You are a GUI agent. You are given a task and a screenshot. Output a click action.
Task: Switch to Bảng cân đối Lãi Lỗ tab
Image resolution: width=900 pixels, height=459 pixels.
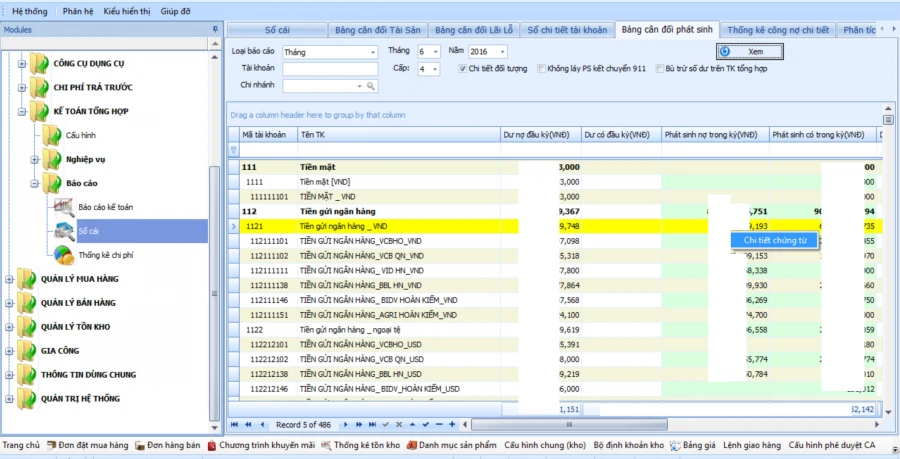pos(474,30)
